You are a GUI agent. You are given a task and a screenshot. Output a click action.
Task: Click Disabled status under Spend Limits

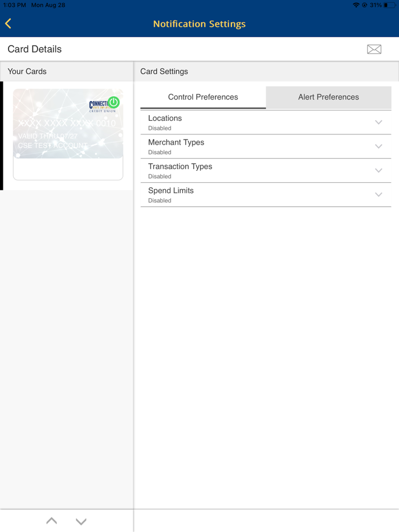point(160,200)
